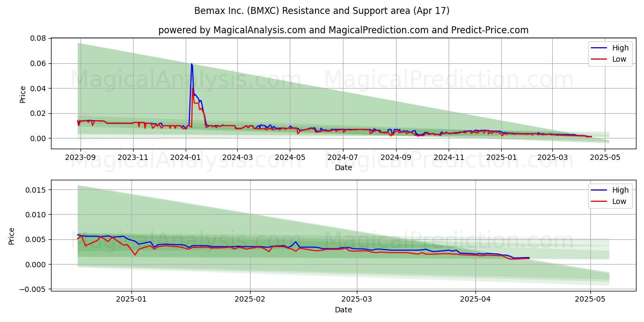Click the '0.06' y-axis label in top chart
This screenshot has width=644, height=322.
pyautogui.click(x=38, y=63)
